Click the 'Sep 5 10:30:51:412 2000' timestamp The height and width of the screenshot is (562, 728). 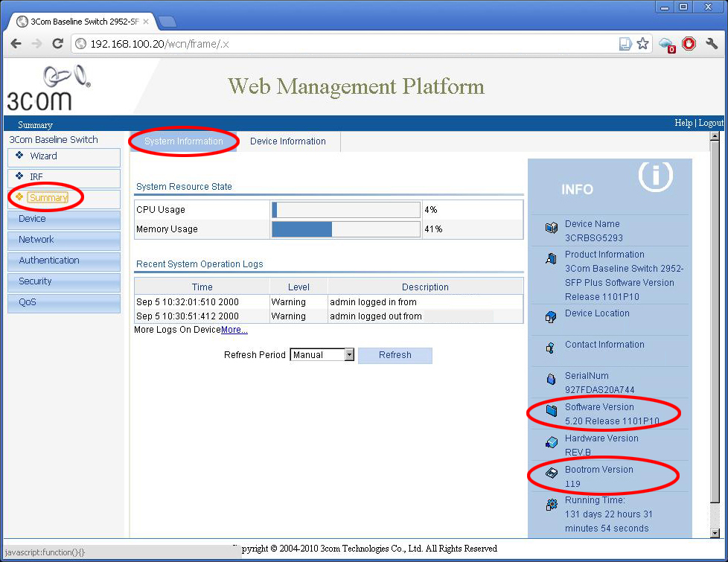click(x=188, y=316)
